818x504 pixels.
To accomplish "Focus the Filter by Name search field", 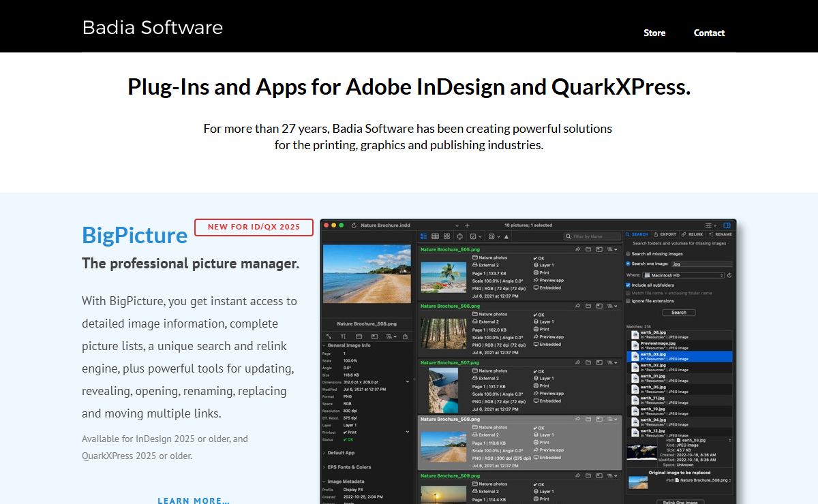I will coord(592,236).
